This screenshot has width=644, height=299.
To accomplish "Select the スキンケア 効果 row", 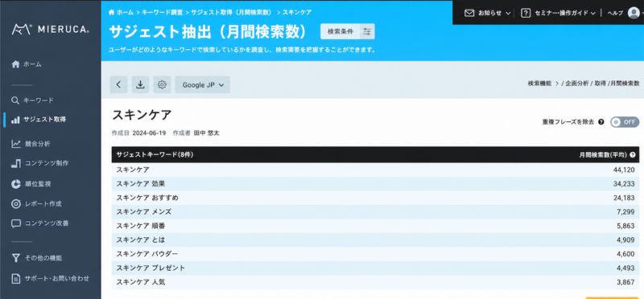I will [375, 184].
